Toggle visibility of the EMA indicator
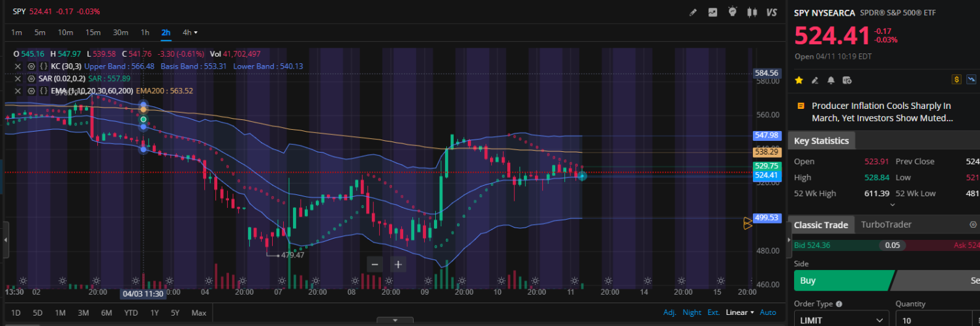The image size is (980, 326). tap(31, 91)
